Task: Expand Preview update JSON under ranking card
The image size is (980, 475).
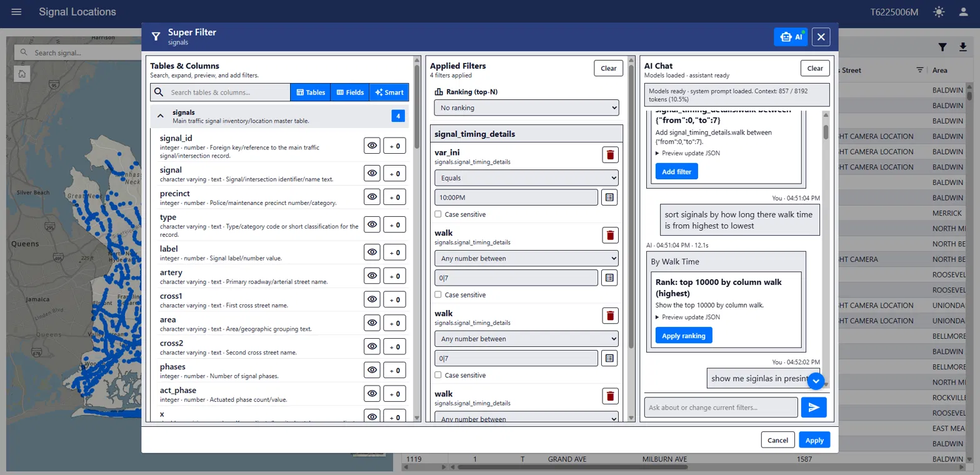Action: (x=687, y=317)
